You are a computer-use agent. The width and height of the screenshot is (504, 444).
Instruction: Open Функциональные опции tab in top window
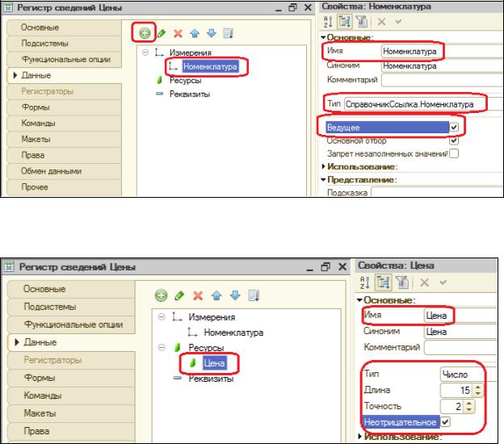[x=65, y=60]
